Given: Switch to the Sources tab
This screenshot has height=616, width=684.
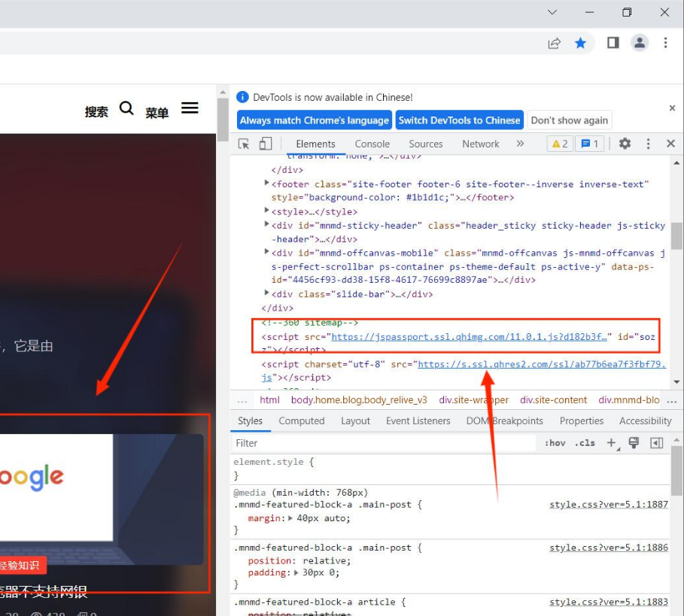Looking at the screenshot, I should coord(425,144).
